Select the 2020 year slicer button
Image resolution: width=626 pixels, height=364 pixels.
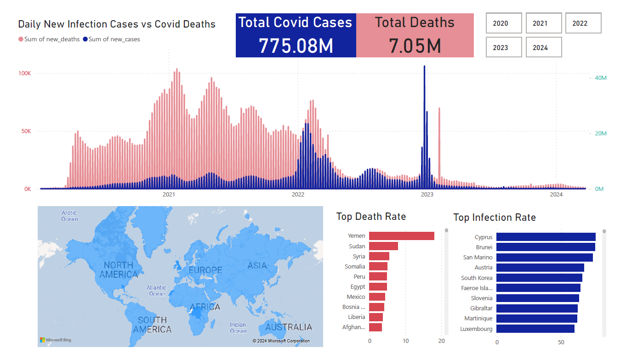(504, 23)
